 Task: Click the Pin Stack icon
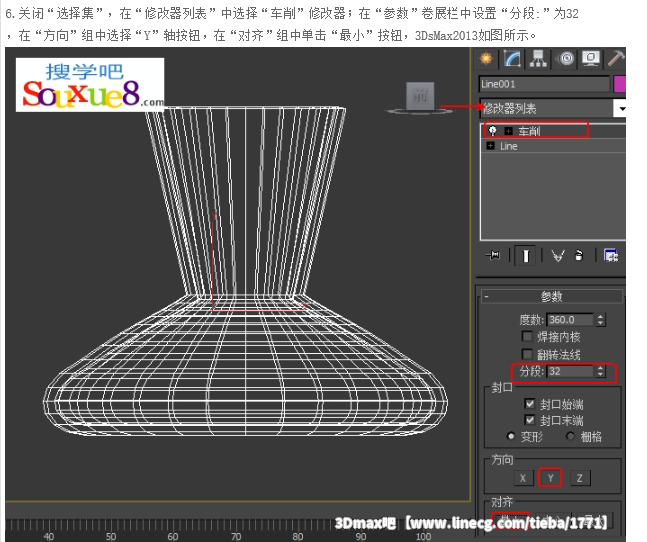click(x=493, y=256)
